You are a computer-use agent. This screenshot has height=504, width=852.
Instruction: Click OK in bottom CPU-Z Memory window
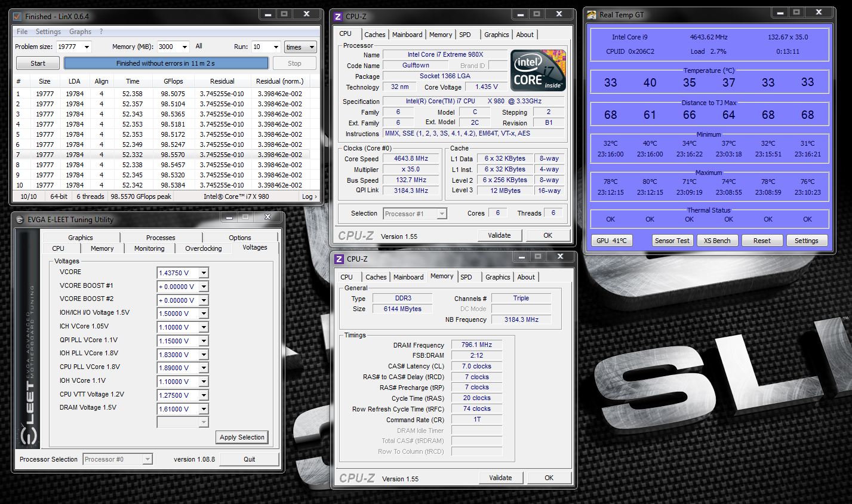tap(549, 478)
